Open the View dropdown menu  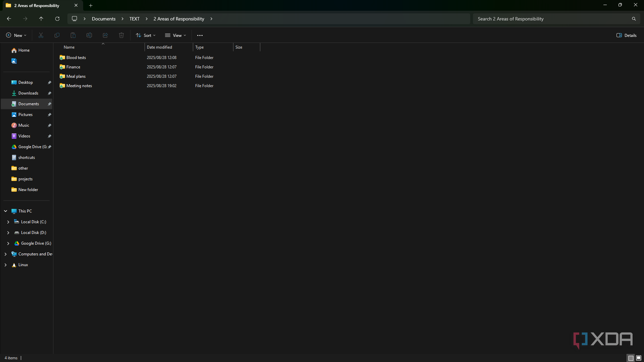coord(175,35)
